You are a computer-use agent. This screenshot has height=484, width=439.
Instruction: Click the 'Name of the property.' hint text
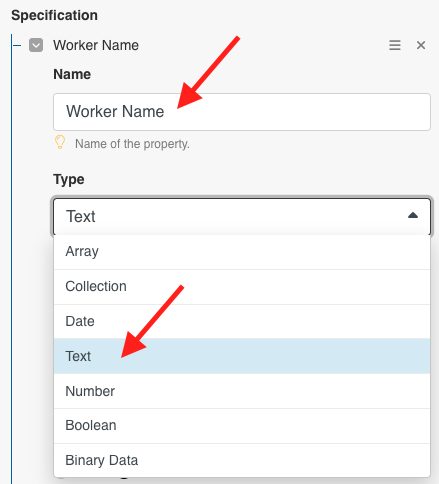tap(132, 144)
